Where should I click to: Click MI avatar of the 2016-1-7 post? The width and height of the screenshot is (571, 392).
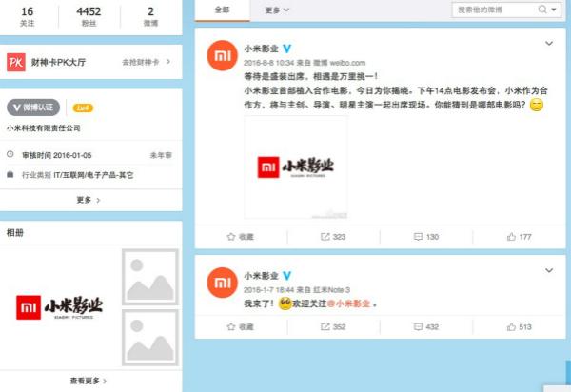pos(222,283)
